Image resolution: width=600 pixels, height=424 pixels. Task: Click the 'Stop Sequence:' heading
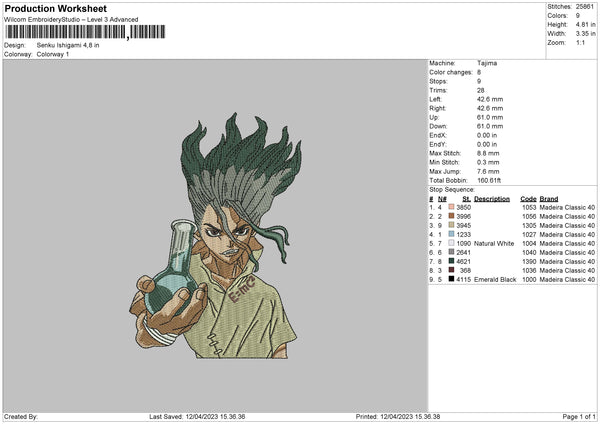pos(452,189)
